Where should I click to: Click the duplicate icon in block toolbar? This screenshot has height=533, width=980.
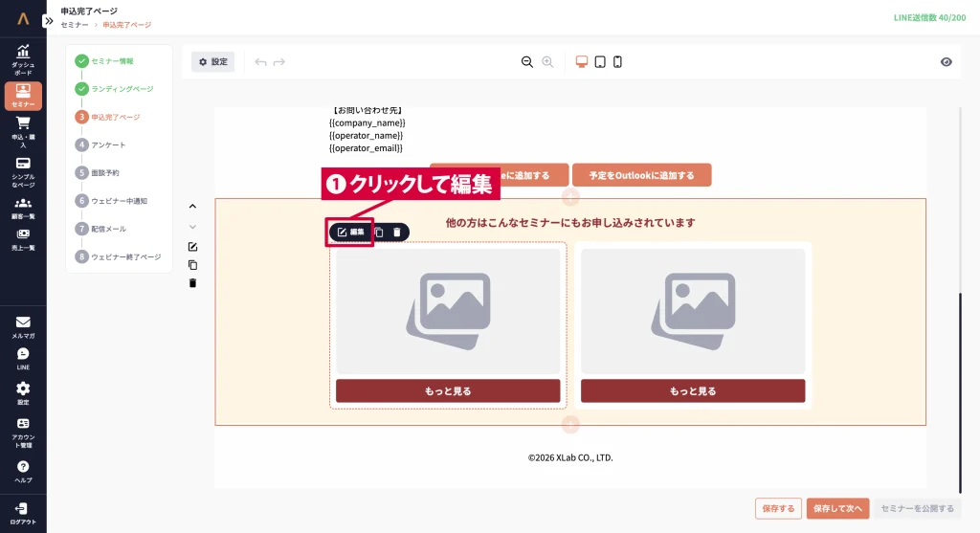[379, 232]
